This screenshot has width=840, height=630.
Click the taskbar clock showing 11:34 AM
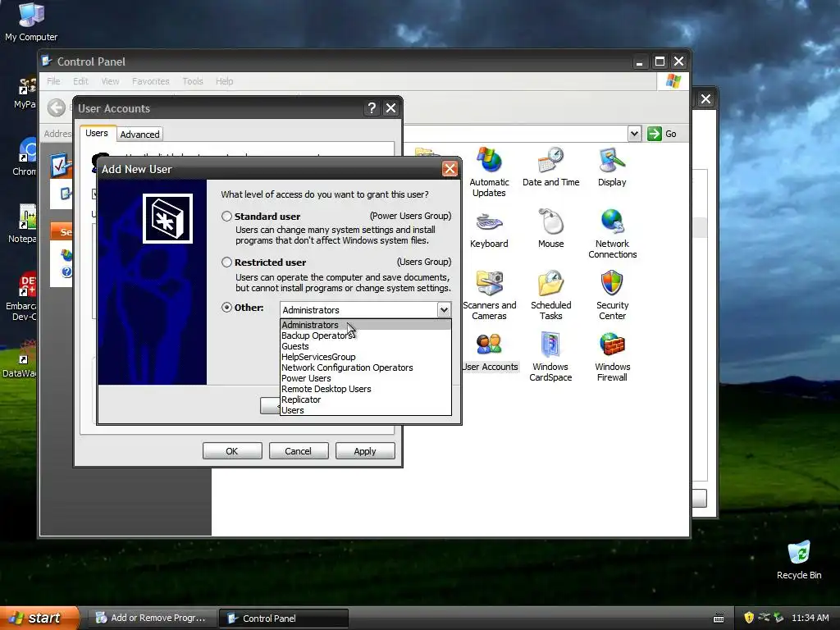click(x=810, y=618)
